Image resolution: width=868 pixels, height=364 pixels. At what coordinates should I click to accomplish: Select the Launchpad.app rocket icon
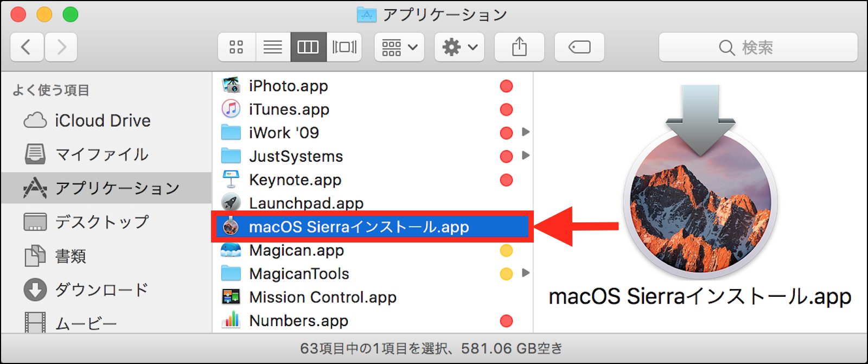[x=231, y=203]
